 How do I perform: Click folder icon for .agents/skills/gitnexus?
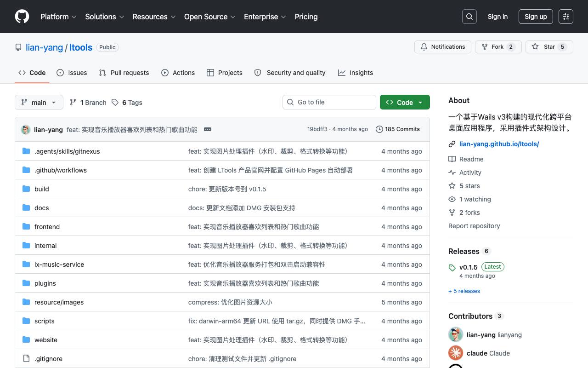coord(26,151)
